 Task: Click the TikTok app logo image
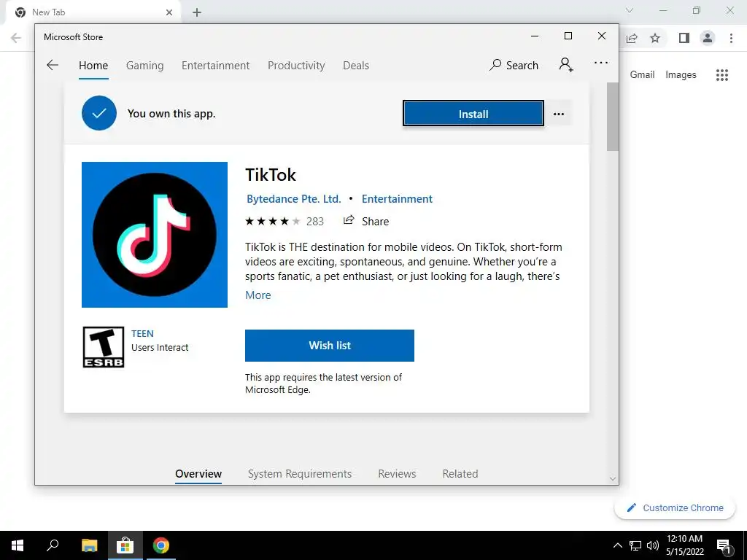(155, 235)
